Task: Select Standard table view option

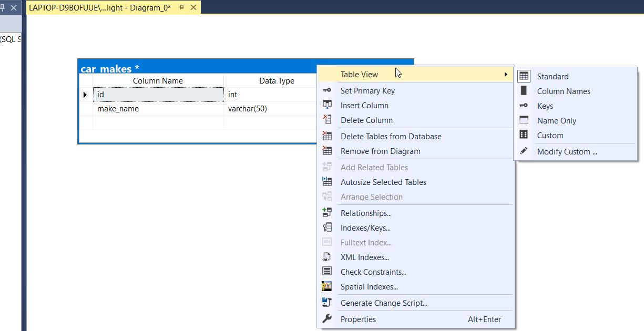Action: 553,76
